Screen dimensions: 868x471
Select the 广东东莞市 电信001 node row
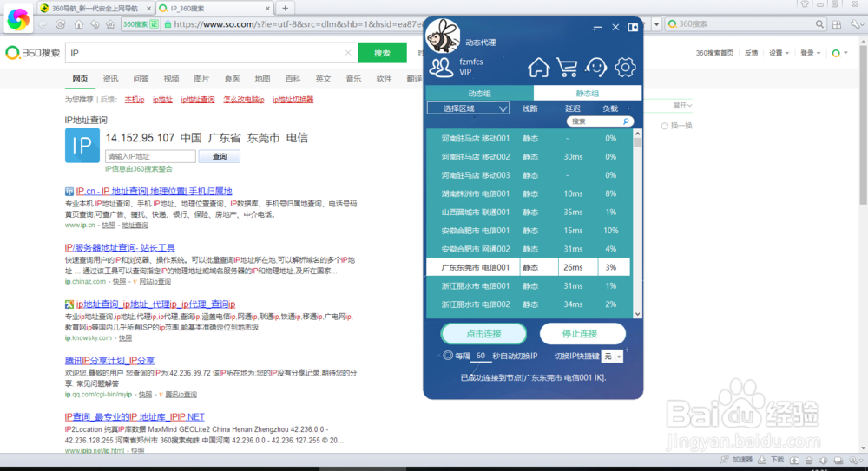[528, 267]
